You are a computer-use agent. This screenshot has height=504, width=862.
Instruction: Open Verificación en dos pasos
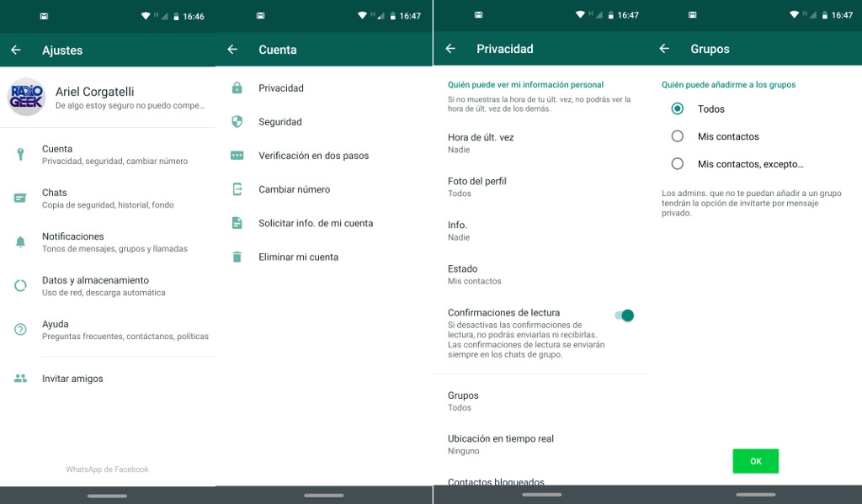pyautogui.click(x=313, y=156)
